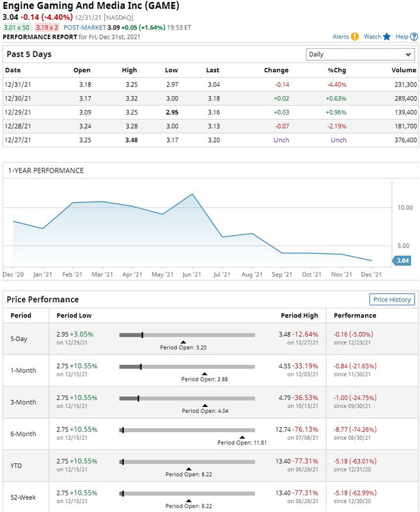
Task: Click the Period Open: 11.81 marker
Action: tap(242, 440)
